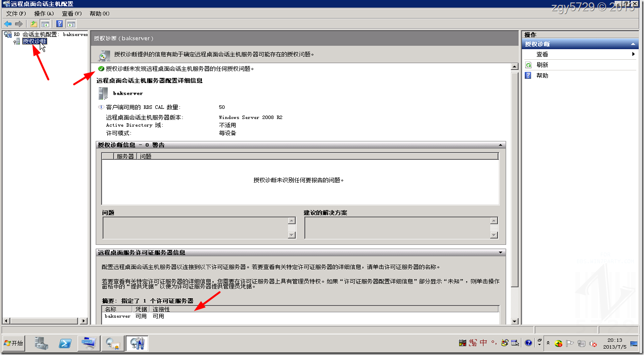Open the 开始 start menu
The width and height of the screenshot is (644, 355).
14,343
